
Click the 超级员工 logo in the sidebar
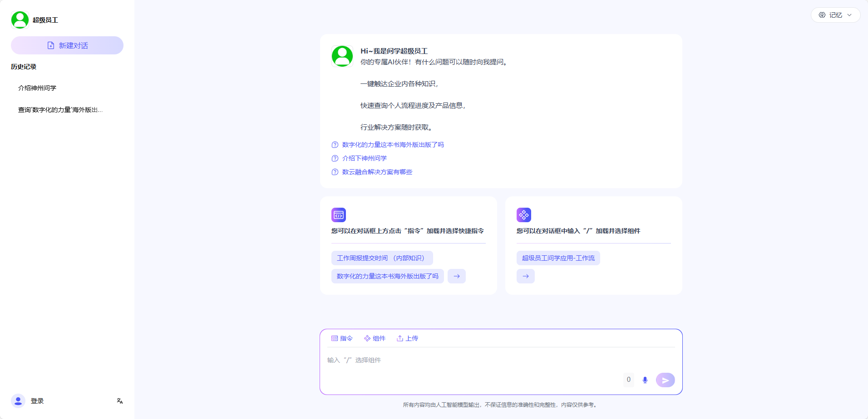(20, 20)
